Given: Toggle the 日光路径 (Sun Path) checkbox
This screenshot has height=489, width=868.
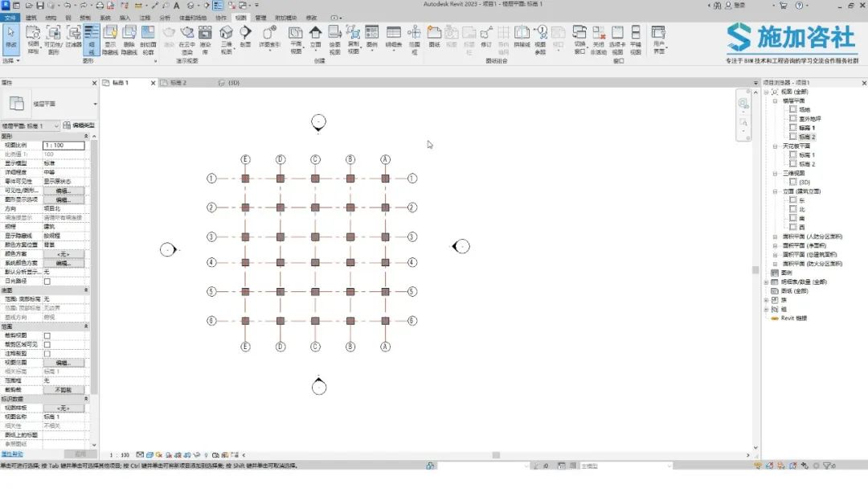Looking at the screenshot, I should point(47,281).
